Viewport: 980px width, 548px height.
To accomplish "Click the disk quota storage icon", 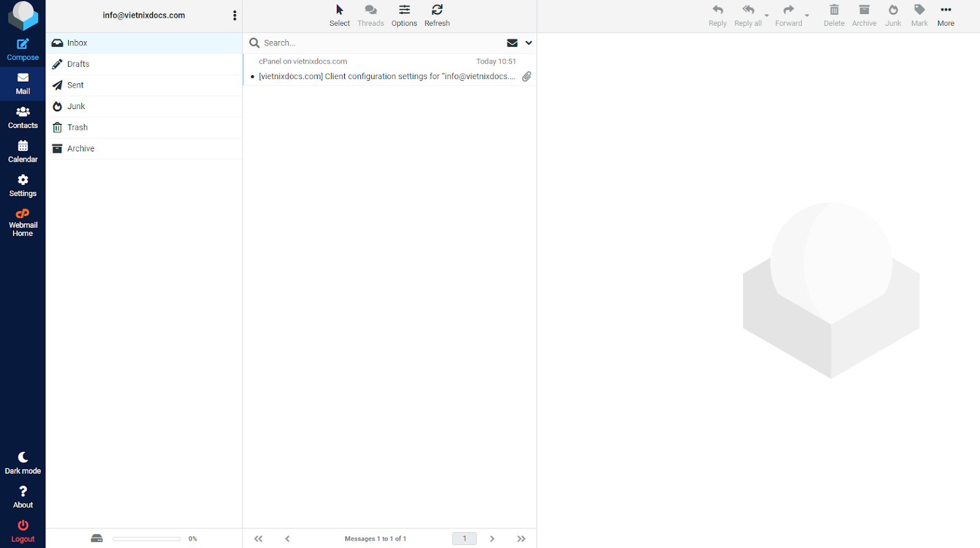I will coord(97,539).
